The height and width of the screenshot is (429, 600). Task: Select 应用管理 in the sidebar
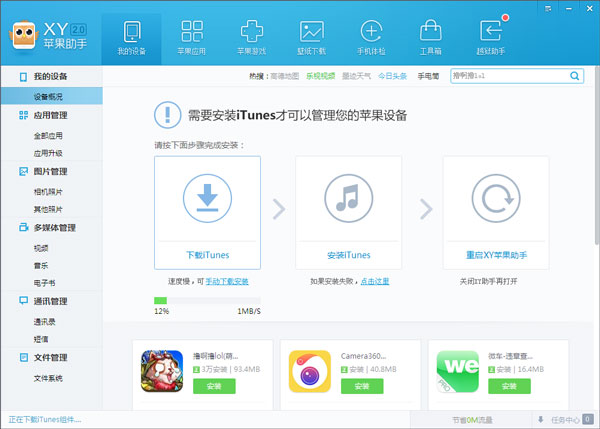tap(51, 115)
